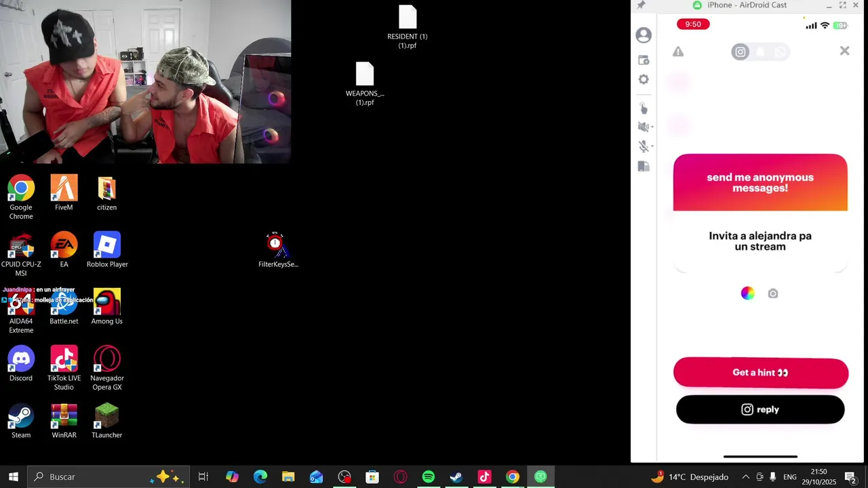868x488 pixels.
Task: Open speaker options dropdown arrow
Action: [x=652, y=127]
